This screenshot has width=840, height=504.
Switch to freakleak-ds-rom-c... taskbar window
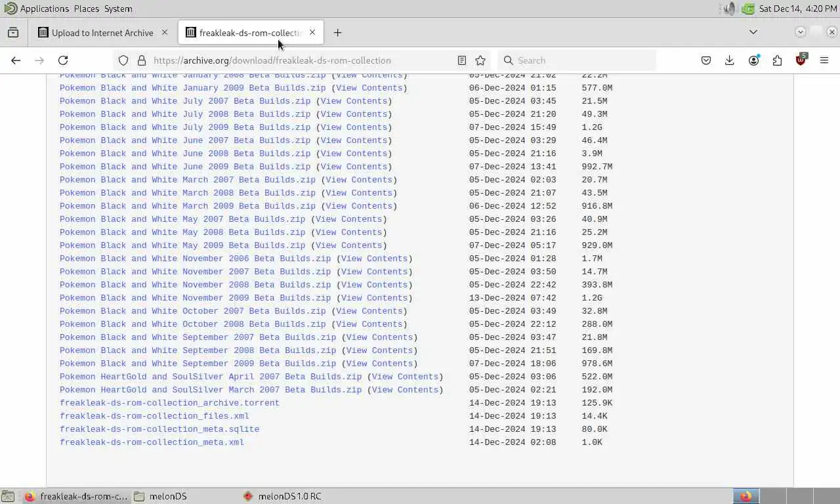(x=76, y=496)
